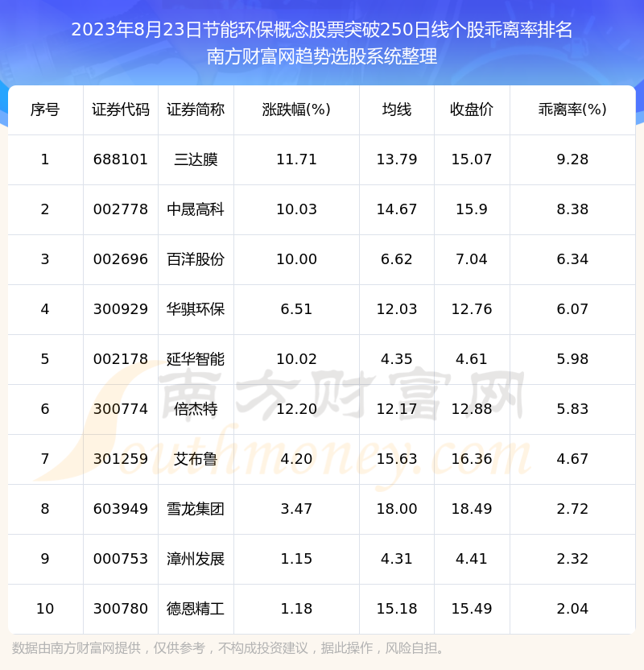
Task: Select stock code 002696
Action: [x=121, y=259]
